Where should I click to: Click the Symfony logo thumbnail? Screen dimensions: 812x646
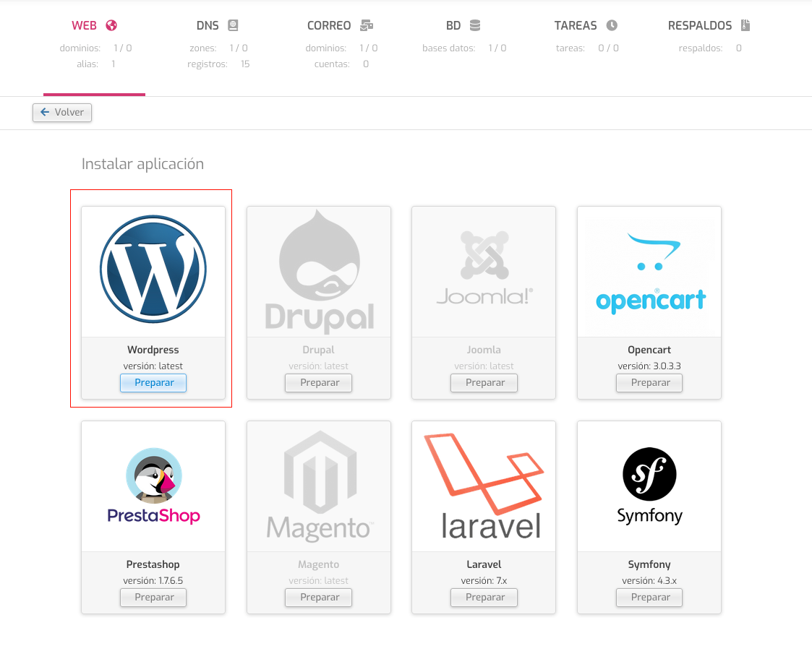point(649,486)
